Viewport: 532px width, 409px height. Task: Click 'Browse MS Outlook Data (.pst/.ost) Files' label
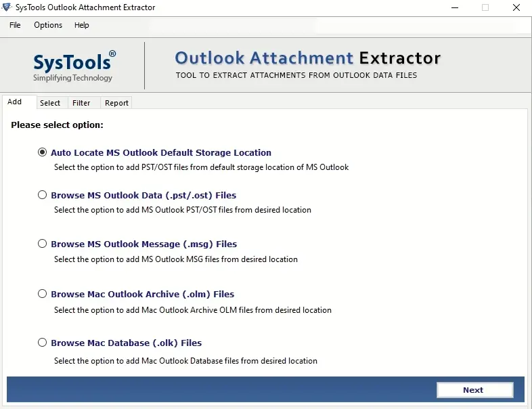tap(143, 196)
